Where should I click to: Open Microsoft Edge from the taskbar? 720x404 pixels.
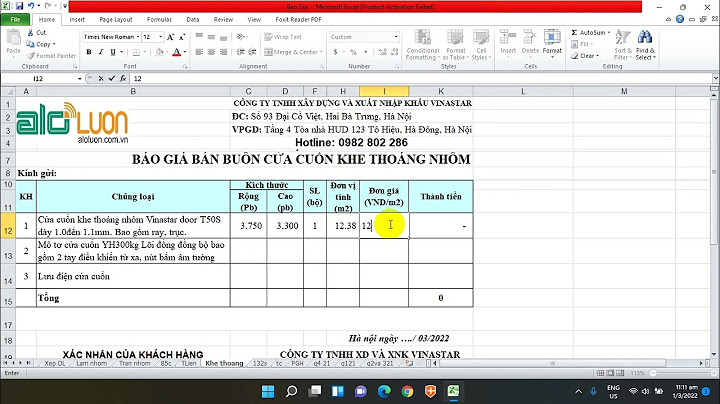(x=384, y=391)
